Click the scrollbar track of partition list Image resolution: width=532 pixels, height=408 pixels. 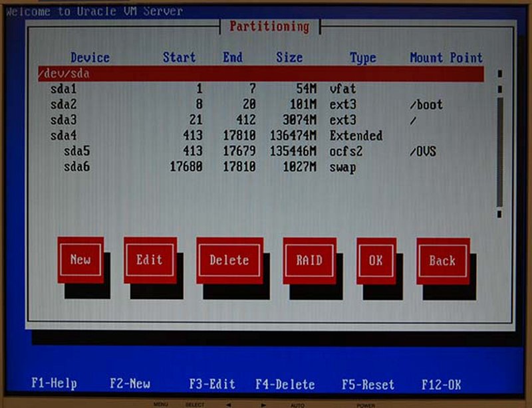500,152
